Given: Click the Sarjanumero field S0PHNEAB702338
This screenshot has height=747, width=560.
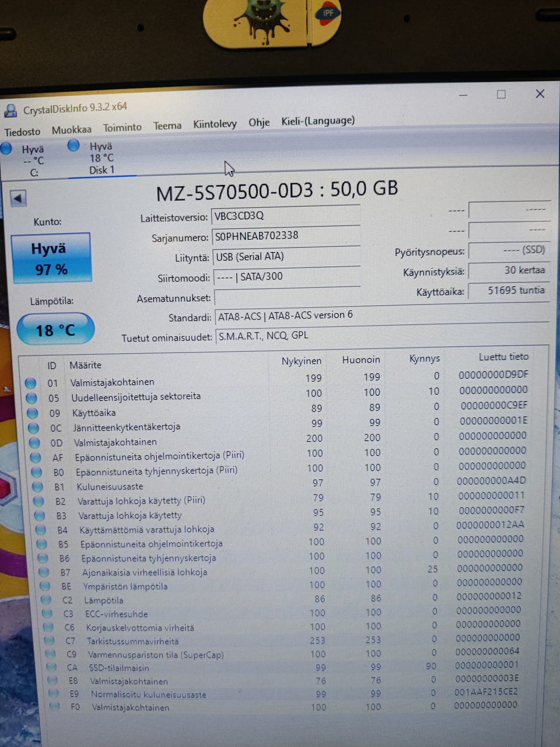Looking at the screenshot, I should (x=286, y=236).
